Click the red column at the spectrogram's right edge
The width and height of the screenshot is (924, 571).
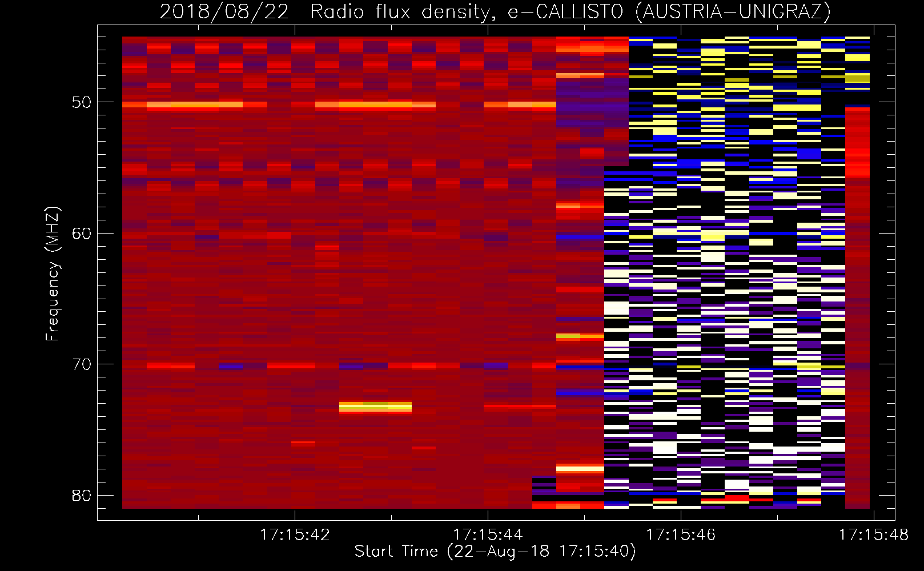[x=857, y=307]
